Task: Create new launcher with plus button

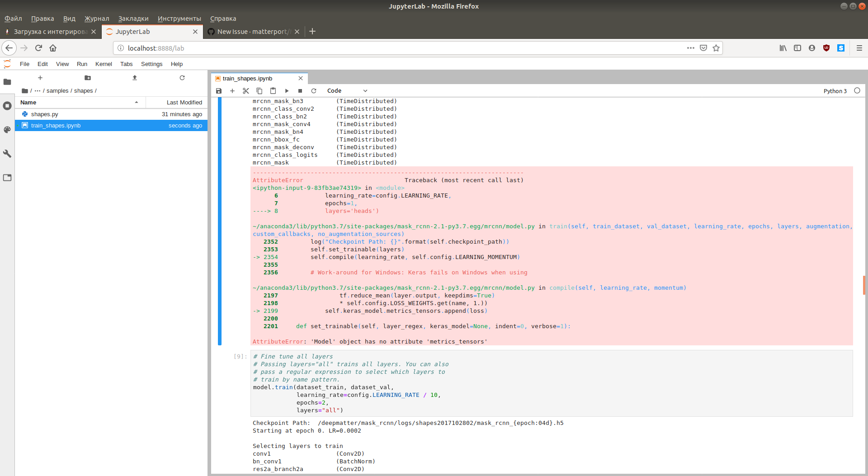Action: click(40, 78)
